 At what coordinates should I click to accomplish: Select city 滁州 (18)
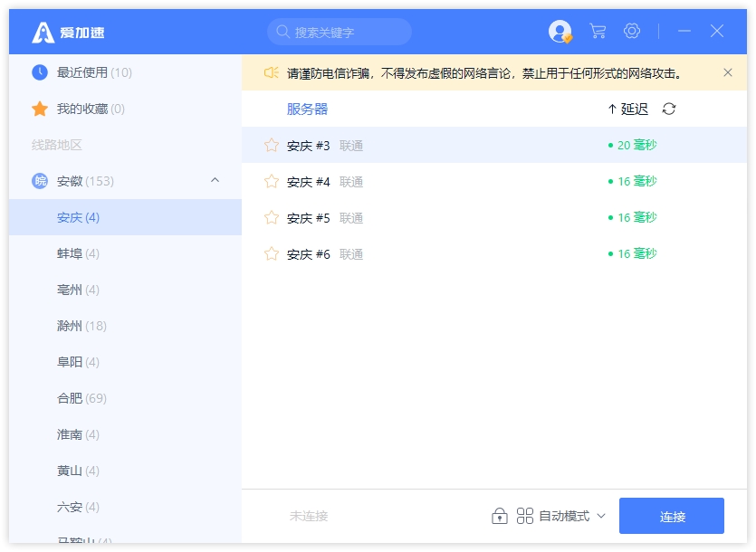tap(125, 326)
